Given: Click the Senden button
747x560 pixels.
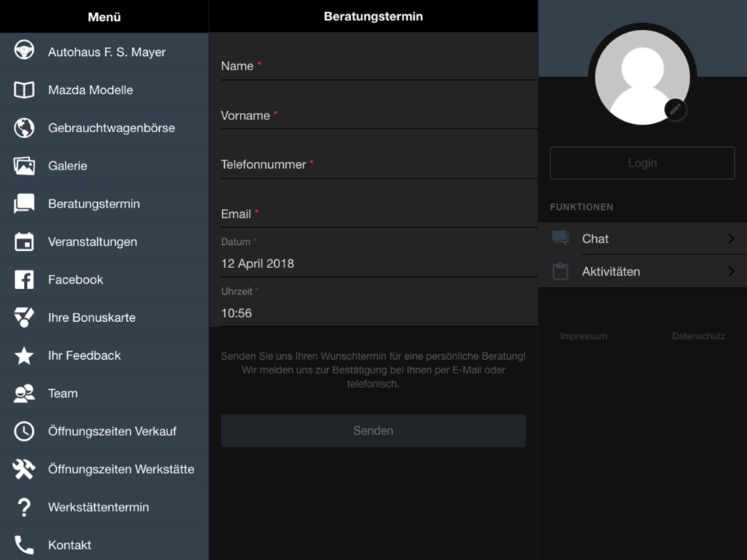Looking at the screenshot, I should pos(373,431).
